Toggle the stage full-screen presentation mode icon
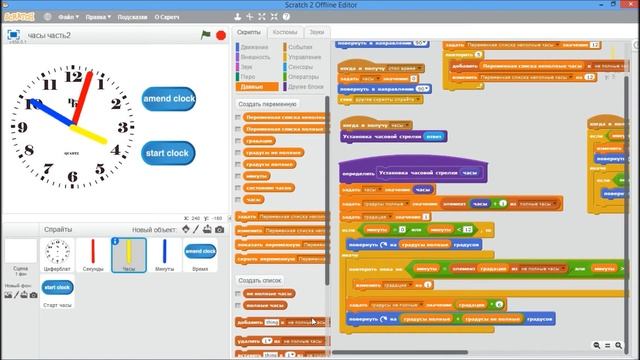This screenshot has width=640, height=360. point(13,35)
